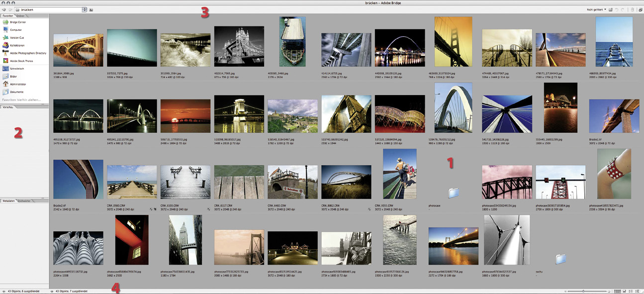The image size is (644, 294).
Task: Open Adobe Stock Photos favorite
Action: point(21,61)
